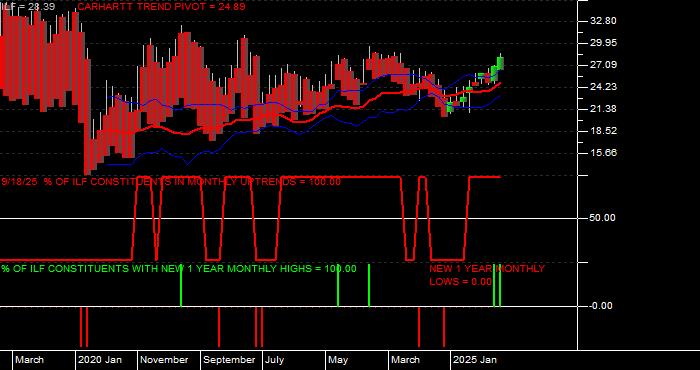The height and width of the screenshot is (370, 700).
Task: Click the 18.52 price axis value
Action: point(603,131)
